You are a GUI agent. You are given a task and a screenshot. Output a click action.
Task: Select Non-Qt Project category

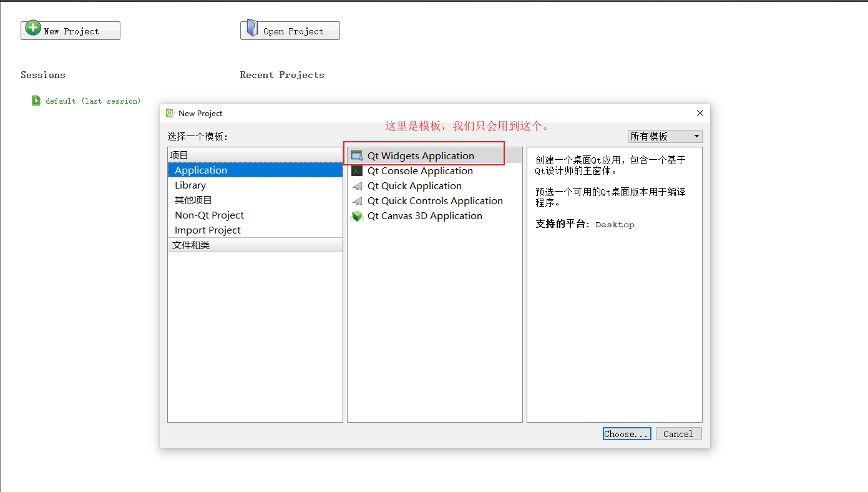point(255,215)
